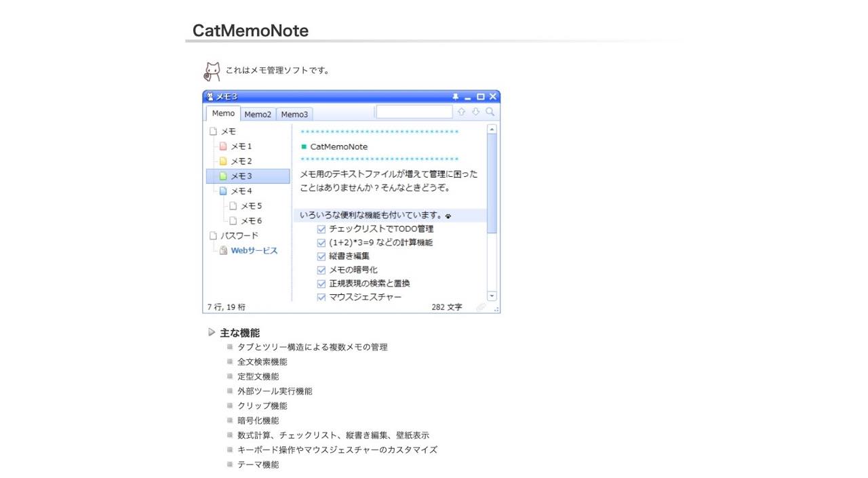The width and height of the screenshot is (868, 478).
Task: Toggle the チェックリストでTODO管理 checkbox
Action: point(321,229)
